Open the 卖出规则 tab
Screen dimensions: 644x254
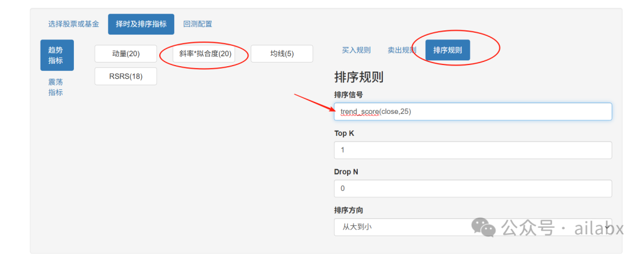402,50
